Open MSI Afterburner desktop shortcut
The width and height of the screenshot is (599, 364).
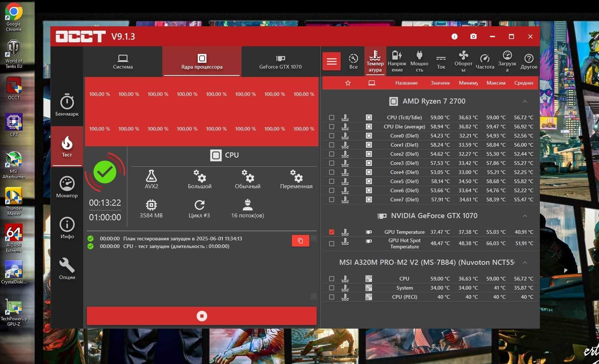pos(14,165)
